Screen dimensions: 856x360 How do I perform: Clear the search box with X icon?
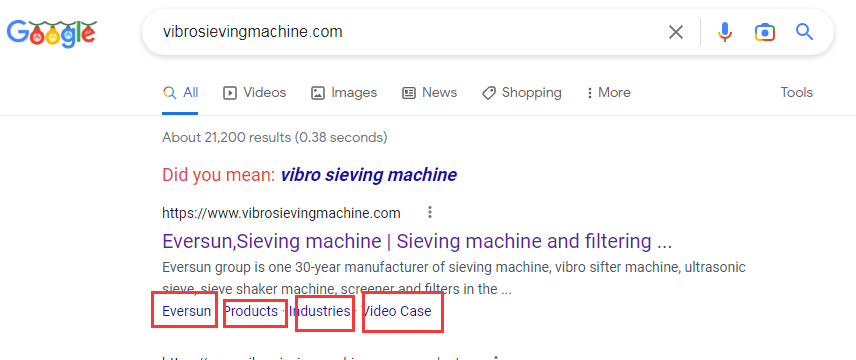[x=676, y=32]
